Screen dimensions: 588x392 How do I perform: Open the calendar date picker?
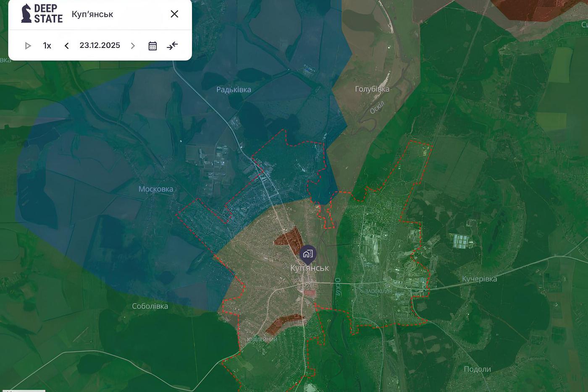point(152,46)
